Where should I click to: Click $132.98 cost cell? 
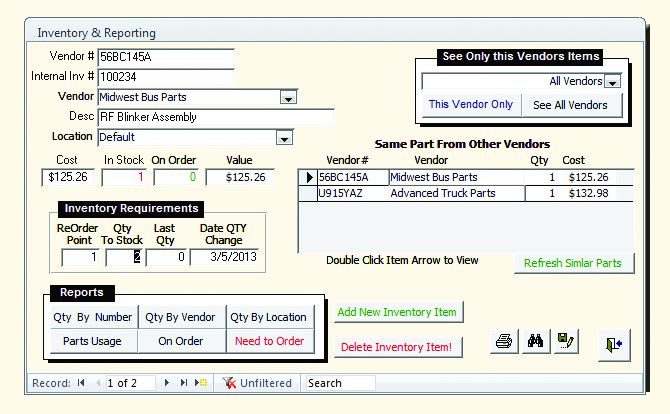click(x=588, y=193)
